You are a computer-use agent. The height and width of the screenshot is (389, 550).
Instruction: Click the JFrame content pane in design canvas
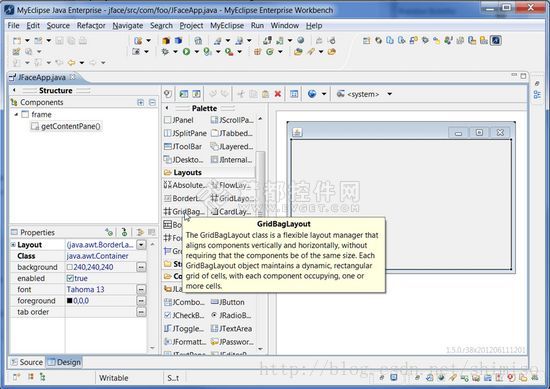pos(401,204)
